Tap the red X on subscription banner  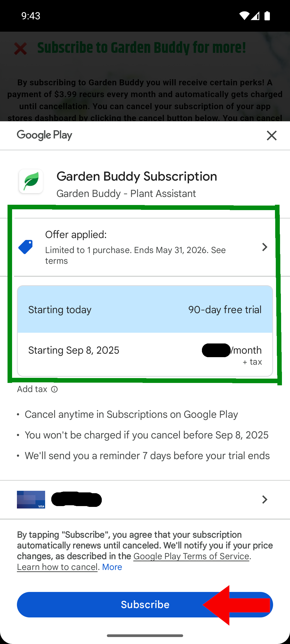tap(20, 49)
